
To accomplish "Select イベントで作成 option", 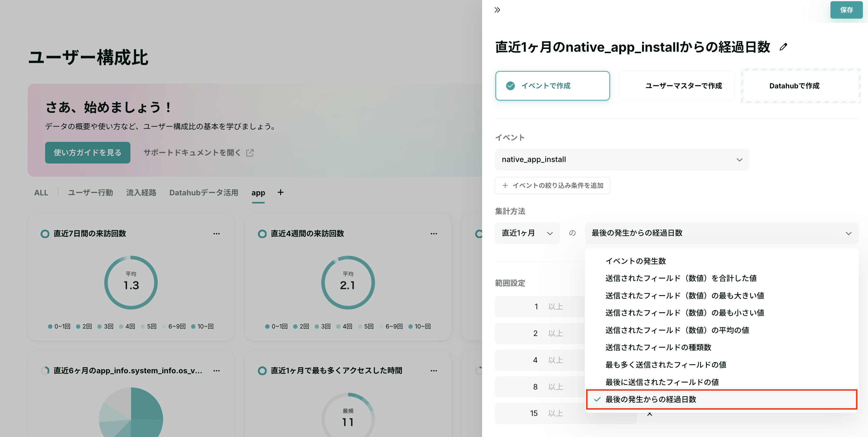I will tap(552, 86).
